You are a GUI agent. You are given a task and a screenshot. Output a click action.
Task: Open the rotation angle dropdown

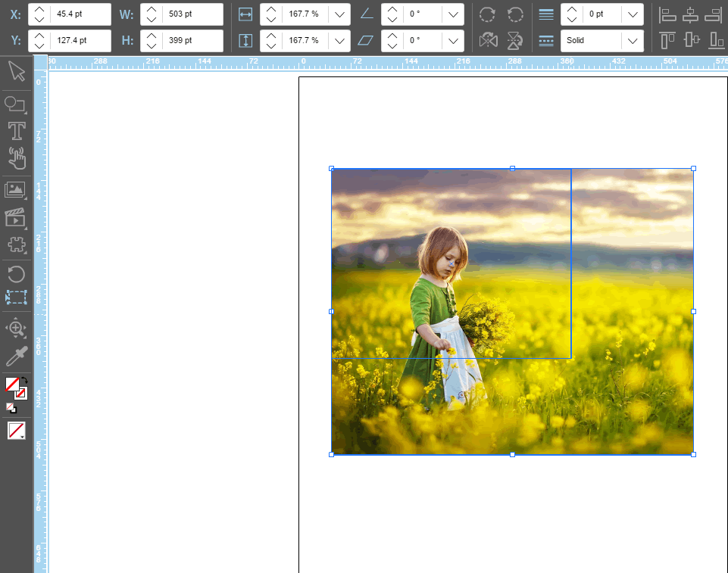453,14
